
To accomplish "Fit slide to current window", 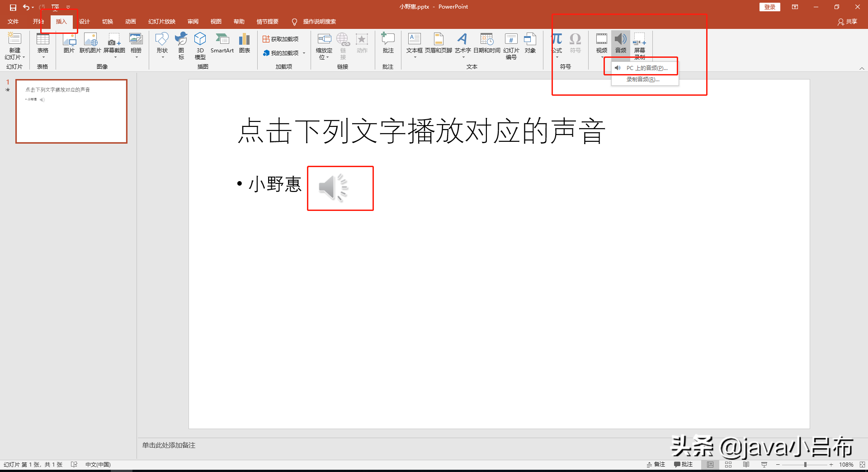I will click(862, 464).
